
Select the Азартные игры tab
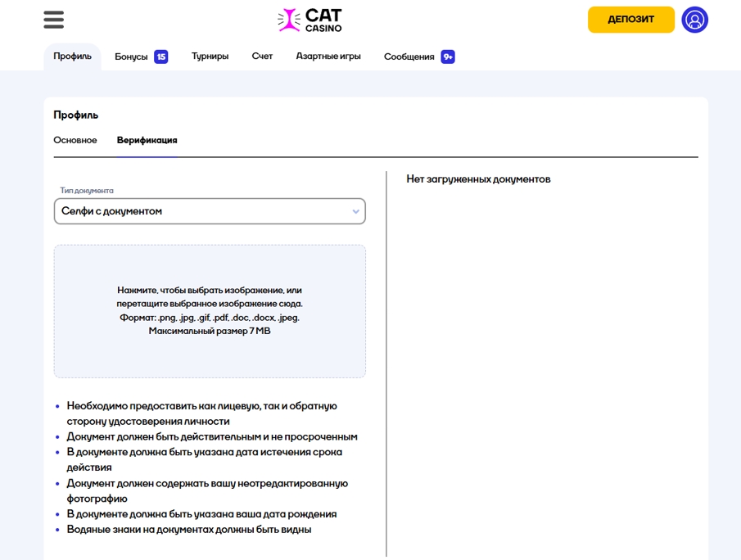pyautogui.click(x=328, y=56)
